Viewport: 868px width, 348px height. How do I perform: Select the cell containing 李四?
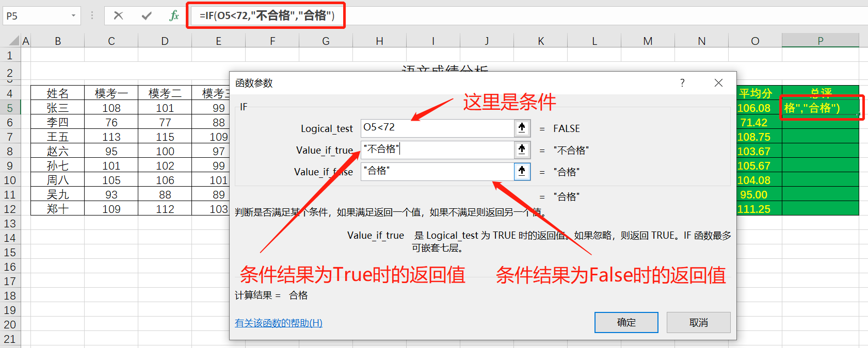(58, 122)
